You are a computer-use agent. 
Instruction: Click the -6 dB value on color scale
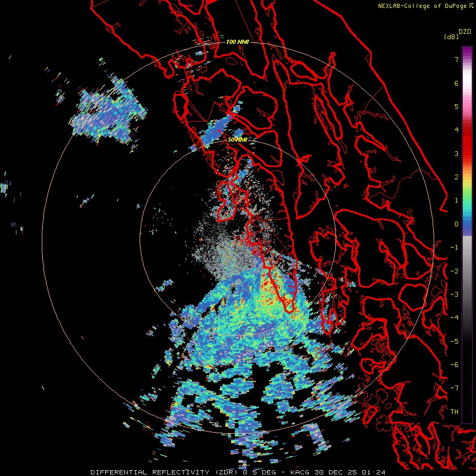pyautogui.click(x=454, y=364)
